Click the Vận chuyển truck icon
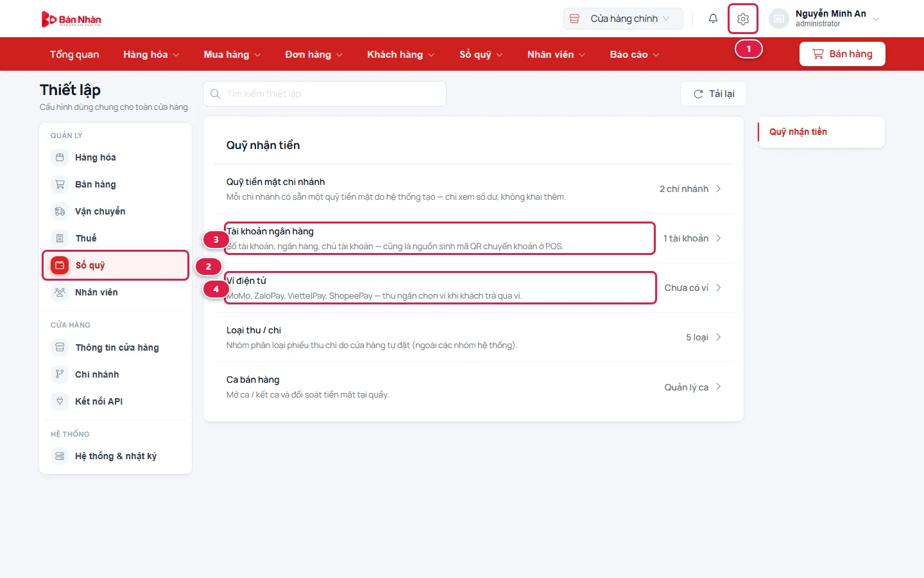The height and width of the screenshot is (578, 924). tap(60, 211)
